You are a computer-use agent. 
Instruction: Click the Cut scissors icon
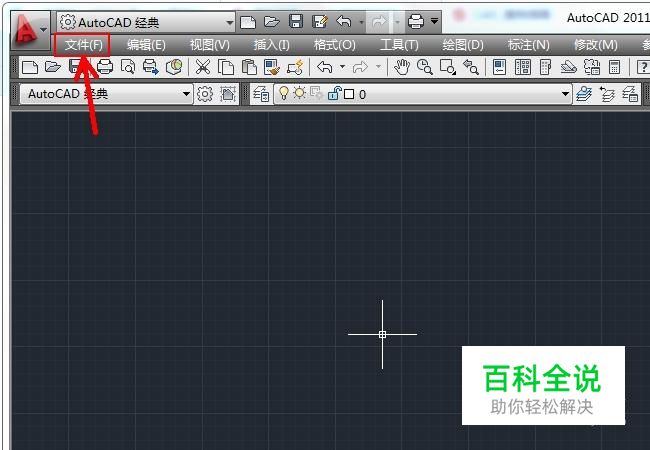pyautogui.click(x=203, y=67)
